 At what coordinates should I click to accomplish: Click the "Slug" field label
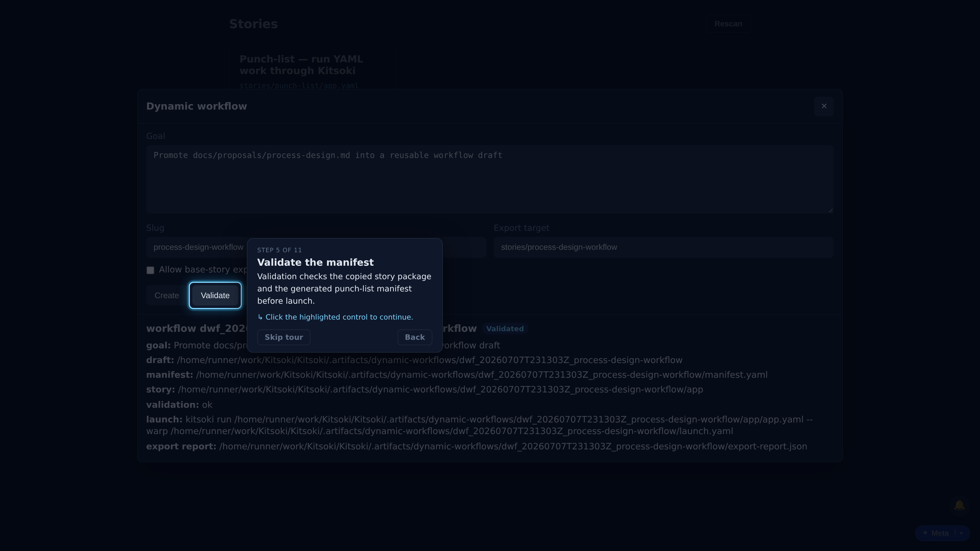(x=155, y=228)
